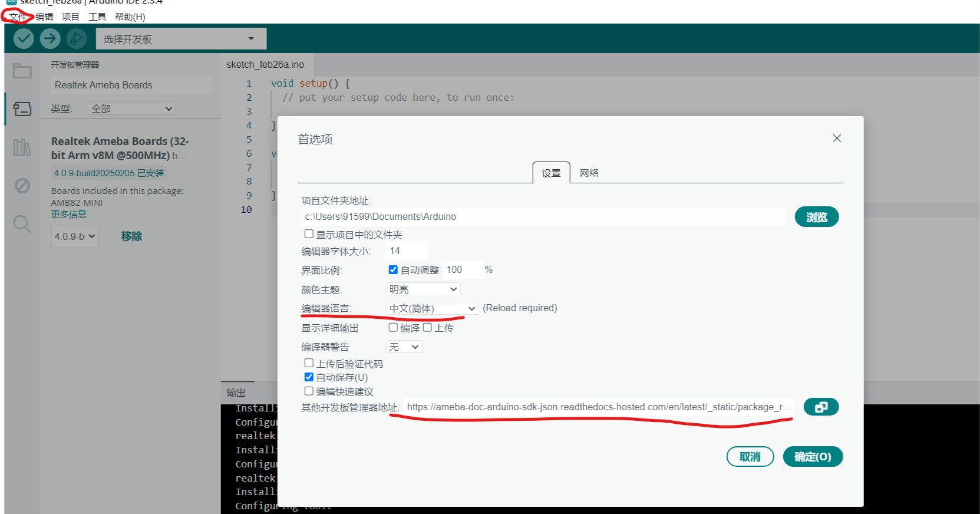The width and height of the screenshot is (980, 514).
Task: Open the 类型 全部 filter dropdown
Action: point(132,108)
